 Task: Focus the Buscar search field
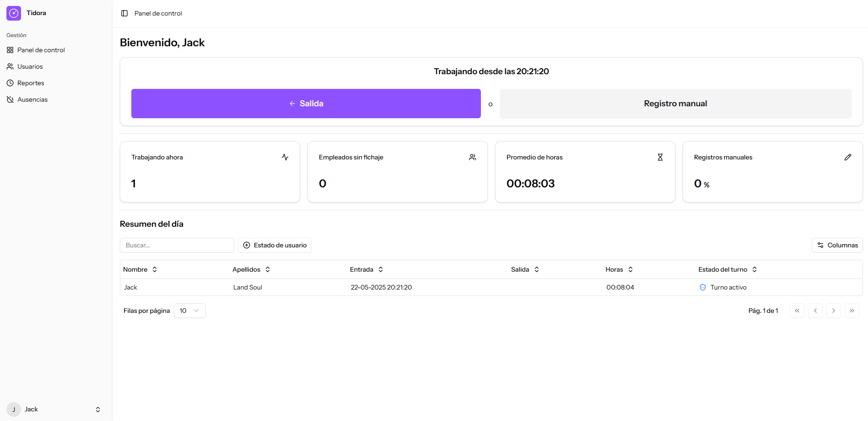(177, 245)
